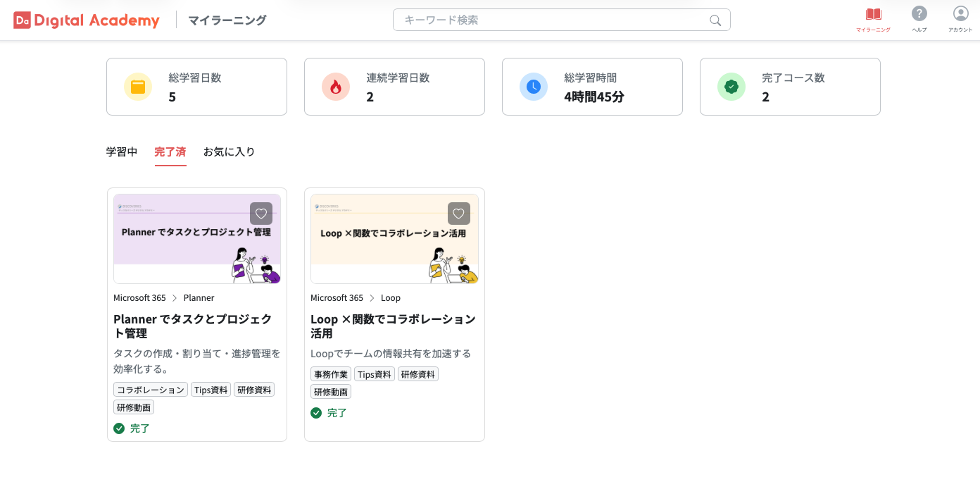This screenshot has height=482, width=980.
Task: Select the 完了済 tab
Action: [170, 152]
